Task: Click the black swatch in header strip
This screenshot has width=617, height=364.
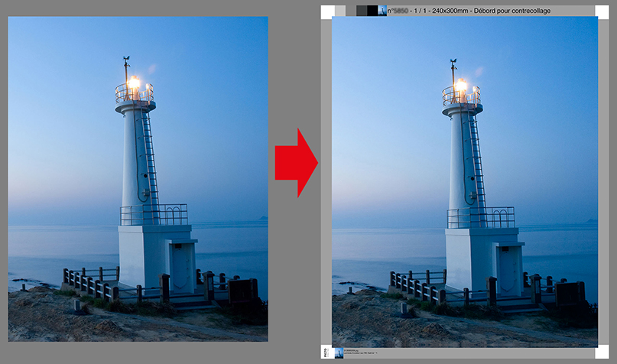Action: click(x=372, y=11)
